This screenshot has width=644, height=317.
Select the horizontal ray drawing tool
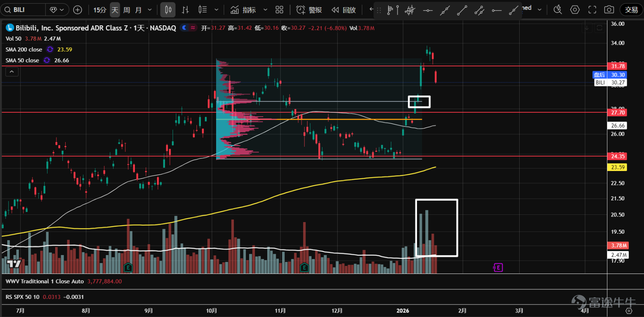[497, 10]
